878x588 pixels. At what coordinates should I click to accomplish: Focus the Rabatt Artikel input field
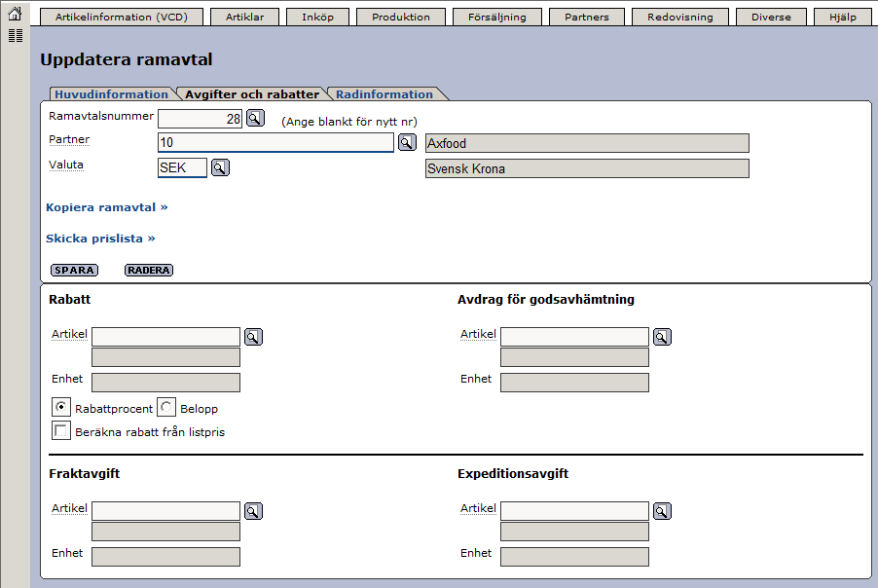coord(165,337)
